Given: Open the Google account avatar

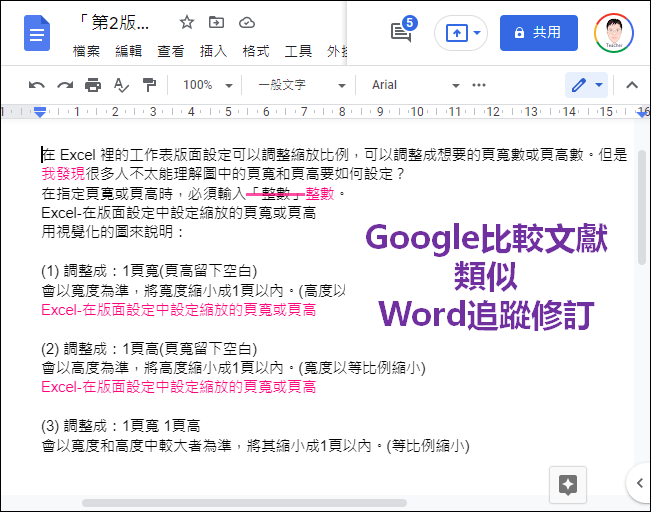Looking at the screenshot, I should tap(614, 33).
